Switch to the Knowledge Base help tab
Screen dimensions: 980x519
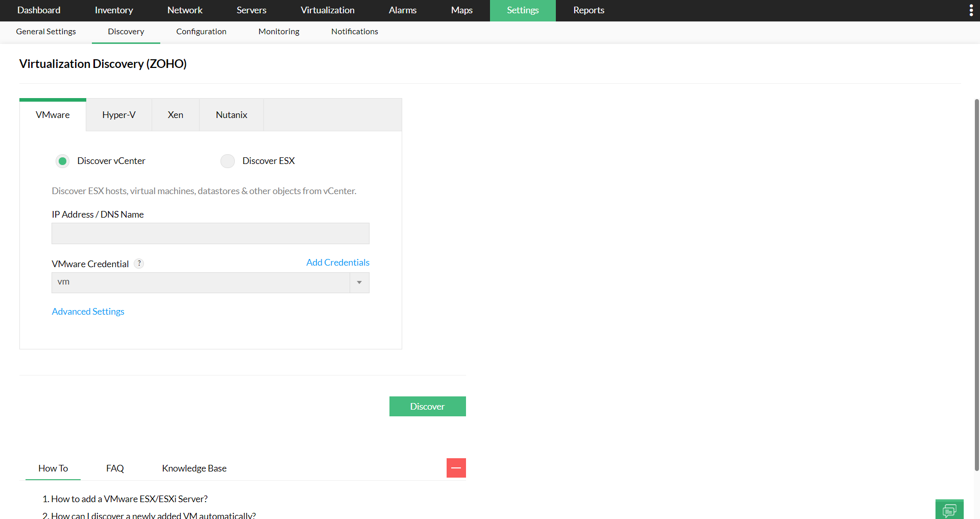(194, 468)
